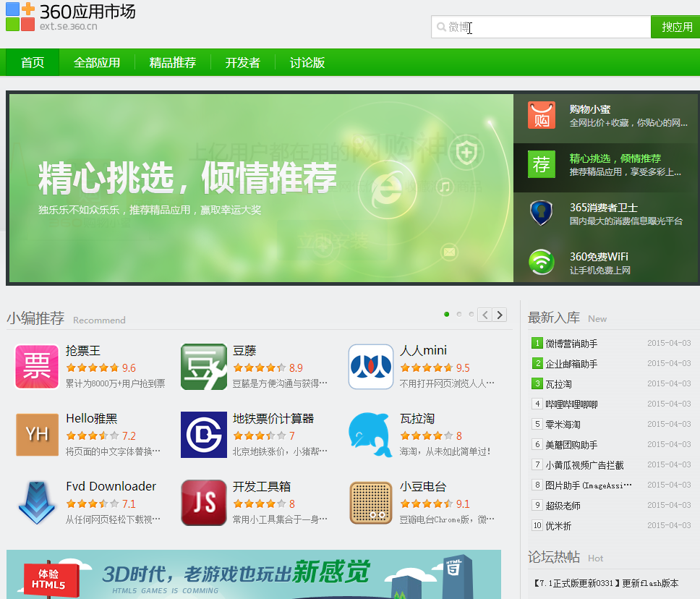Select third carousel page dot
Image resolution: width=700 pixels, height=599 pixels.
471,315
